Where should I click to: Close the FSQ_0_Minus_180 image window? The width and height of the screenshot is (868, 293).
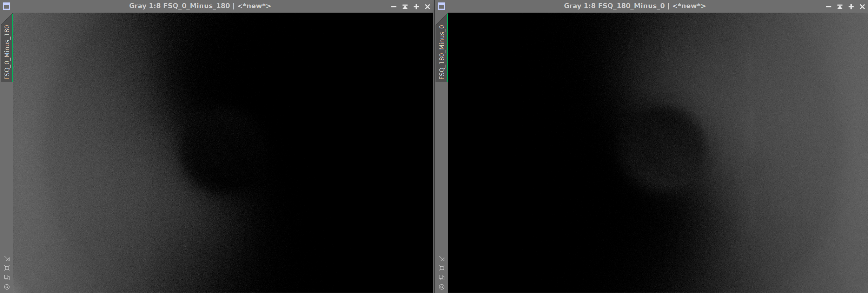[428, 7]
